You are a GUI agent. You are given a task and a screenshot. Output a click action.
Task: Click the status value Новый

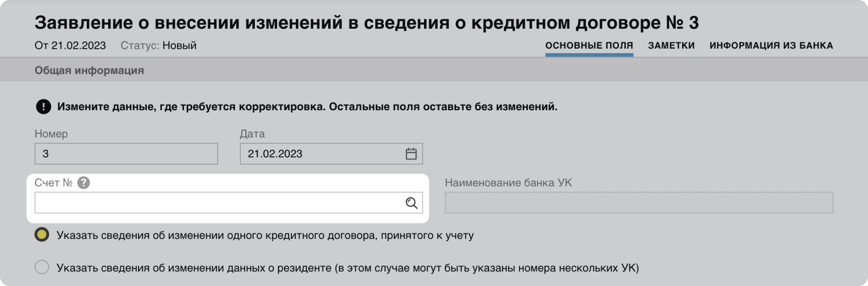click(179, 46)
